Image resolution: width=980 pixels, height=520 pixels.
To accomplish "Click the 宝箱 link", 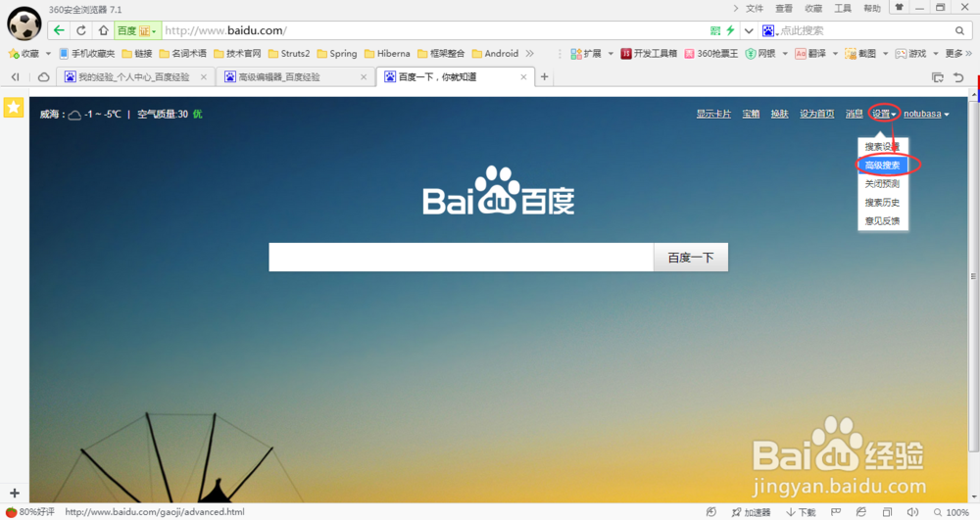I will click(751, 114).
